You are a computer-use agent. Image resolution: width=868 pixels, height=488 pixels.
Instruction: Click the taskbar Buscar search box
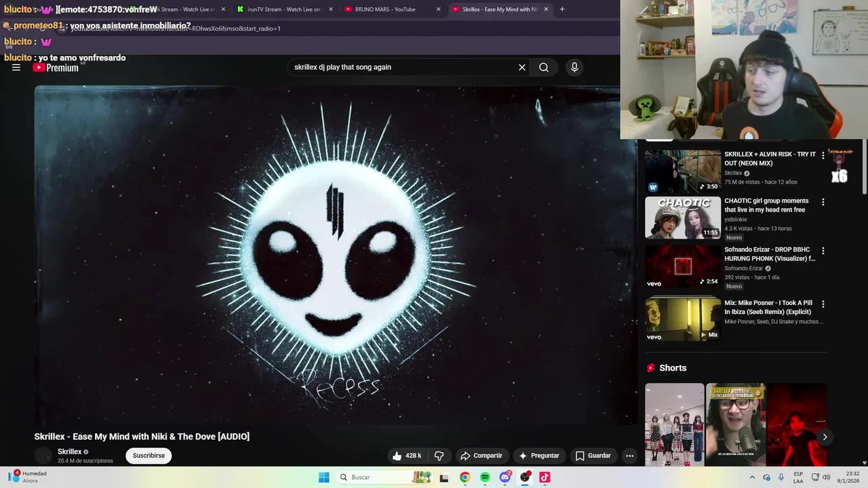click(x=385, y=477)
